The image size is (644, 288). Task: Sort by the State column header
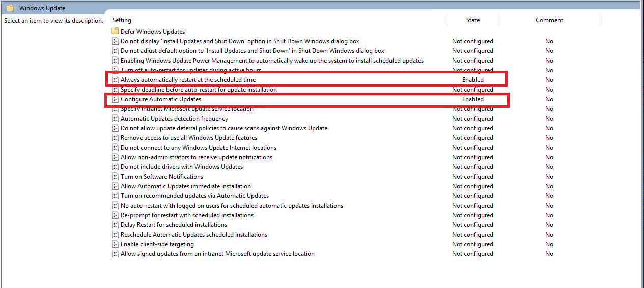[472, 20]
